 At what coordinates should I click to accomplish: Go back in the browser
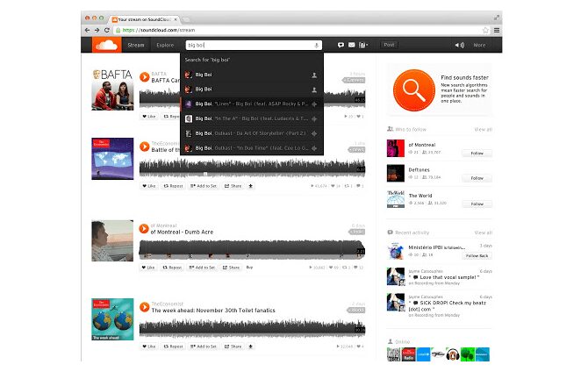[88, 30]
